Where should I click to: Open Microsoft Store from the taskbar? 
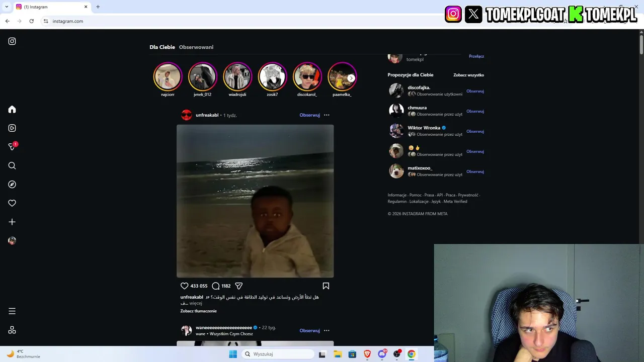(352, 354)
